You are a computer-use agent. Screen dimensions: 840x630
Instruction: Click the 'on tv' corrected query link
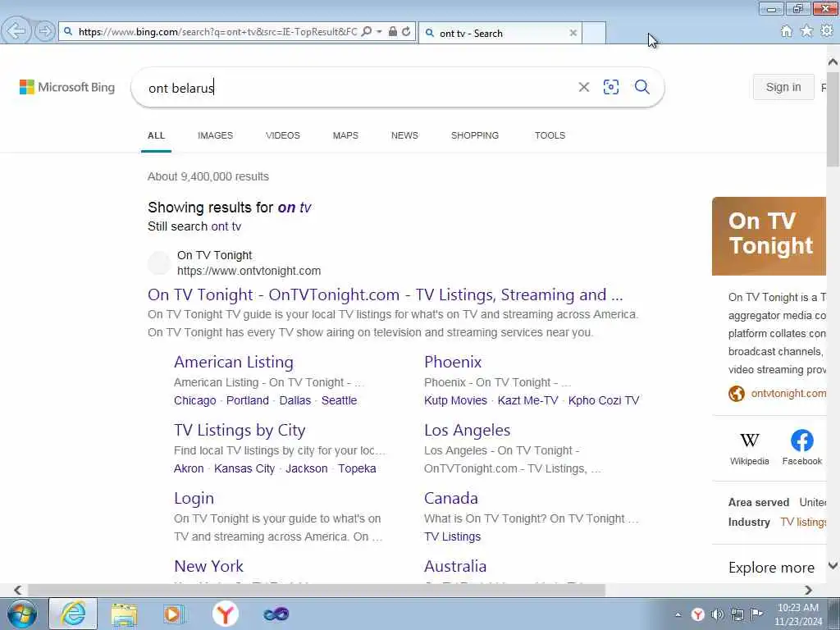click(294, 208)
